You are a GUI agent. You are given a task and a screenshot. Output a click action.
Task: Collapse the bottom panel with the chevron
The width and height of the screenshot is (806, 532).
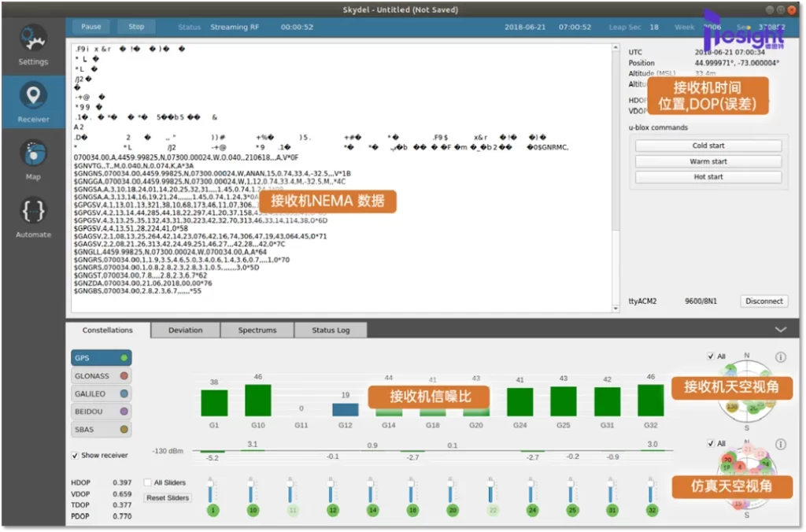[780, 330]
